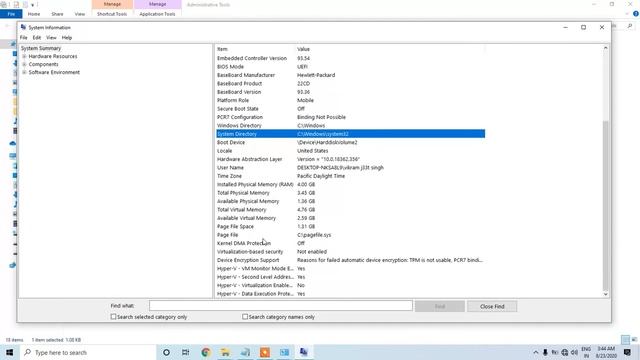Select the Windows Directory row
Screen dimensions: 640x360
[x=350, y=125]
